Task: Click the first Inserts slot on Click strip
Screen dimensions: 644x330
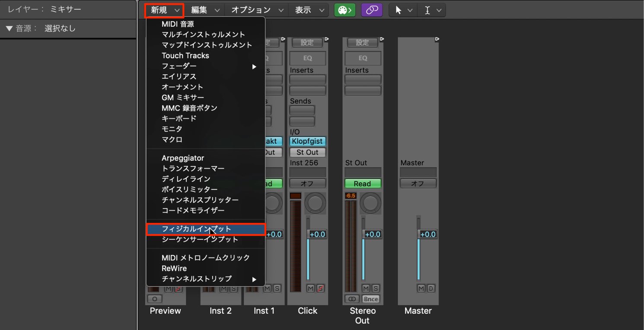Action: 307,79
